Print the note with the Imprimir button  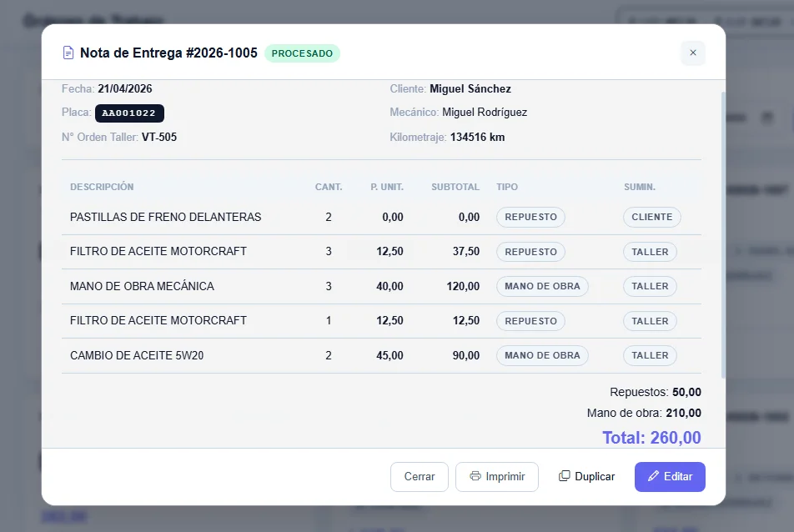(497, 476)
